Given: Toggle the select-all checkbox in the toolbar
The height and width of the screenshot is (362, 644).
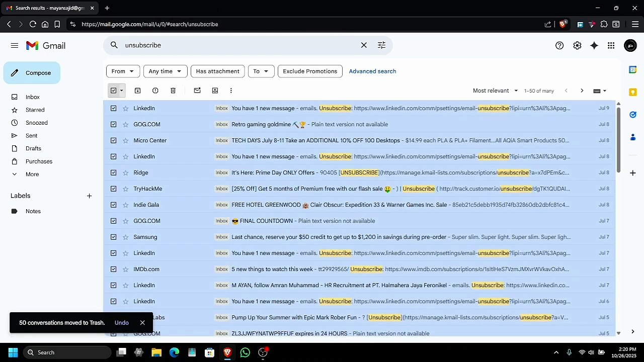Looking at the screenshot, I should pyautogui.click(x=113, y=90).
